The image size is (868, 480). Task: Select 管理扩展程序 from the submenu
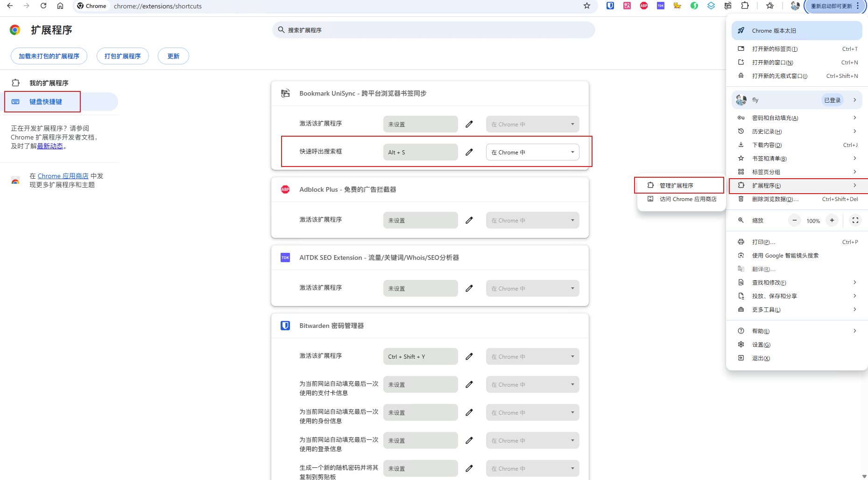pos(677,186)
